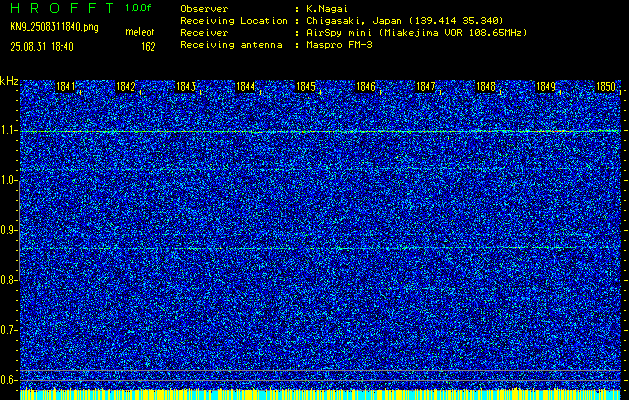The image size is (629, 400).
Task: Click the bright carrier line at 1.1 kHz
Action: tap(320, 131)
